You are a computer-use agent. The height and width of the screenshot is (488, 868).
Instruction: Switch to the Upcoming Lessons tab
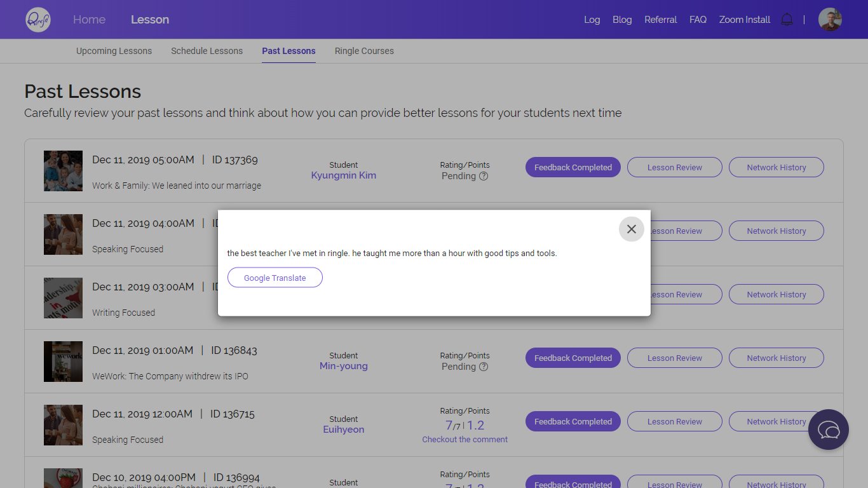(114, 51)
